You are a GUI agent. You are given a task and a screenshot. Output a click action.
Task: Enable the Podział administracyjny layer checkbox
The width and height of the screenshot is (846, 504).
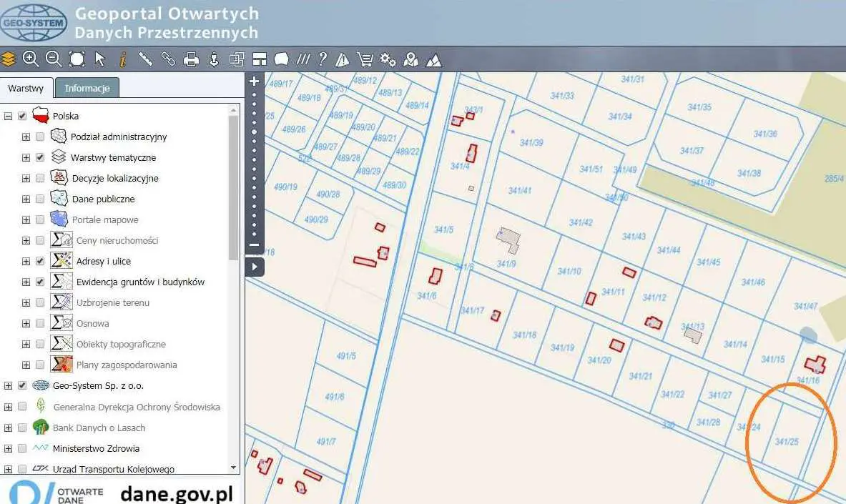pyautogui.click(x=40, y=137)
